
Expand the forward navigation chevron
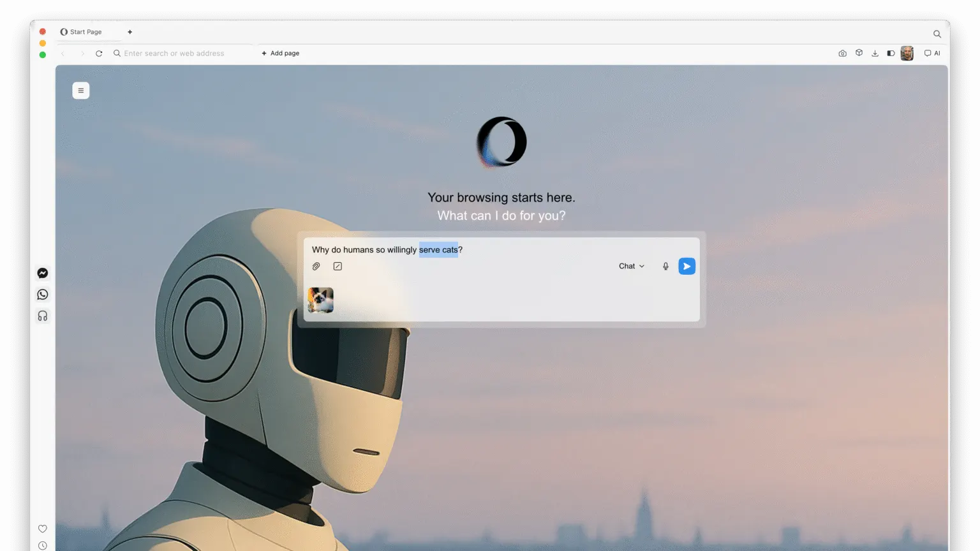click(x=82, y=53)
